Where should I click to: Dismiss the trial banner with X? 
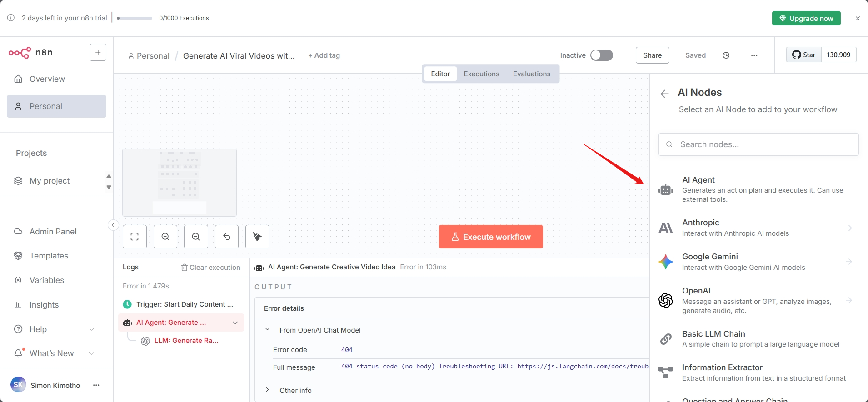[858, 19]
